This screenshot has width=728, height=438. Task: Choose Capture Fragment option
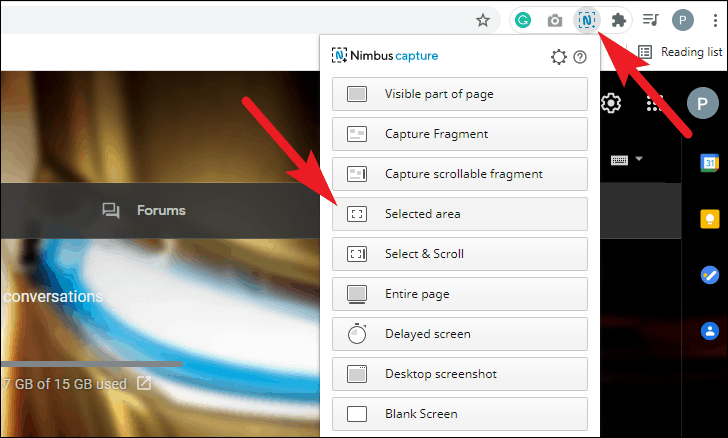coord(460,134)
